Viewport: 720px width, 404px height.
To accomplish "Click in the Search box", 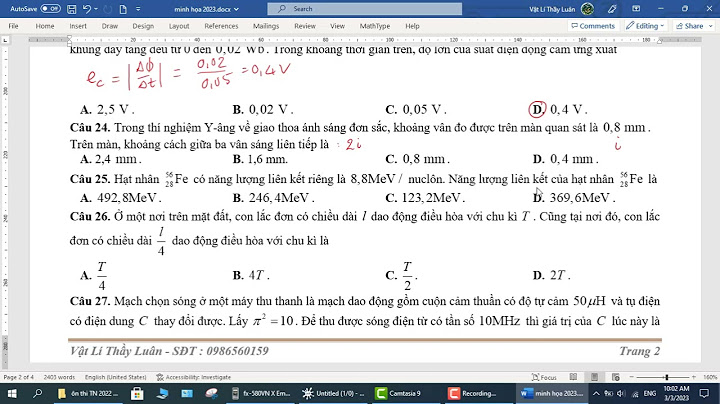I will pyautogui.click(x=365, y=9).
